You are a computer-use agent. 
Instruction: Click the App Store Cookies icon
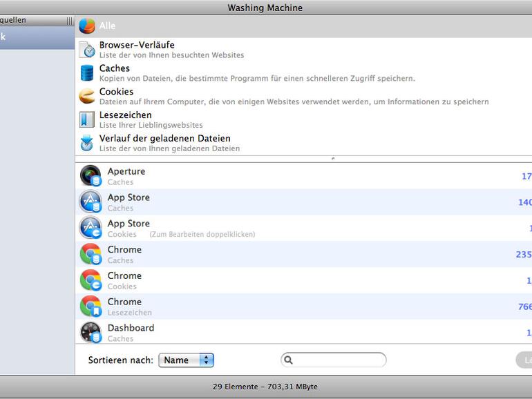point(91,228)
